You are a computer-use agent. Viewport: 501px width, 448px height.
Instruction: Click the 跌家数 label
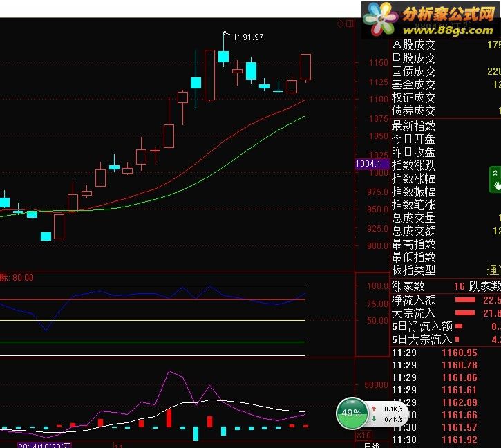[484, 286]
